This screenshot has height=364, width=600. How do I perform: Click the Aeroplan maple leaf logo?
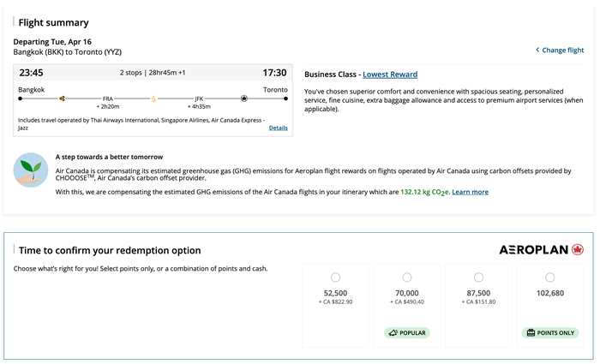click(x=578, y=250)
